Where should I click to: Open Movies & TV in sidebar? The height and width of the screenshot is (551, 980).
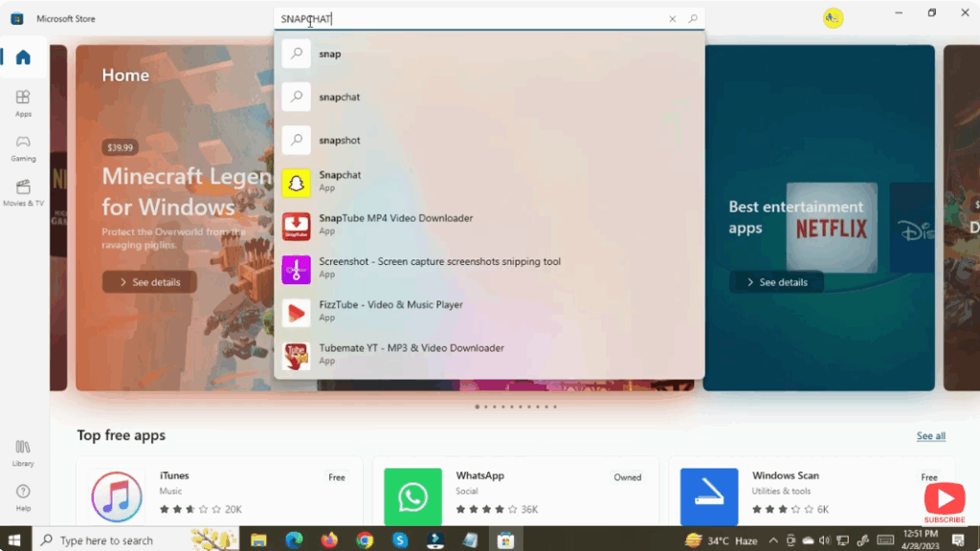pos(23,192)
